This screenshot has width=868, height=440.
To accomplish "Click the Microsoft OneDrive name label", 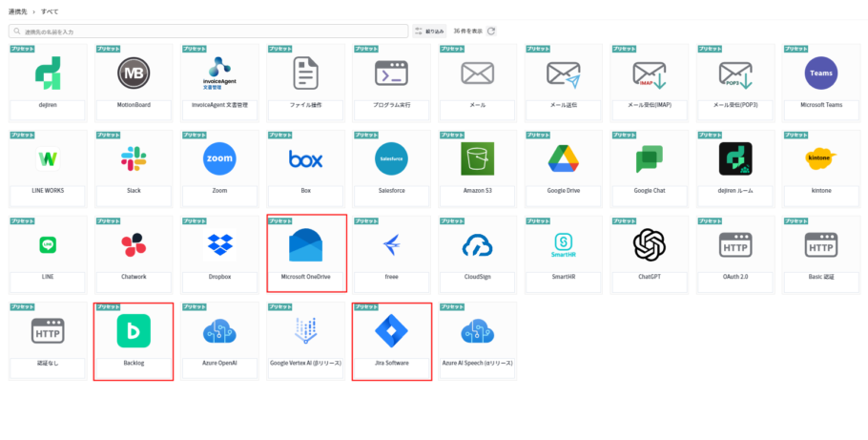I will [x=305, y=277].
